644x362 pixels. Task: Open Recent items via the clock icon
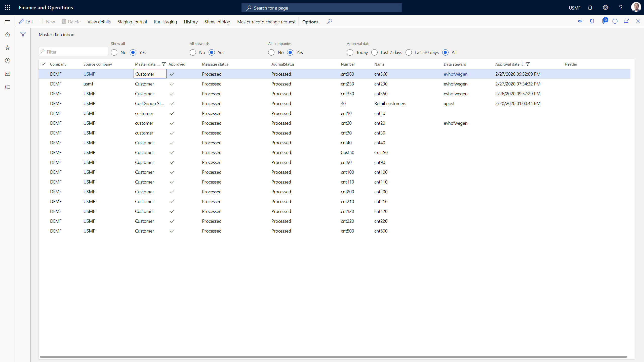8,61
